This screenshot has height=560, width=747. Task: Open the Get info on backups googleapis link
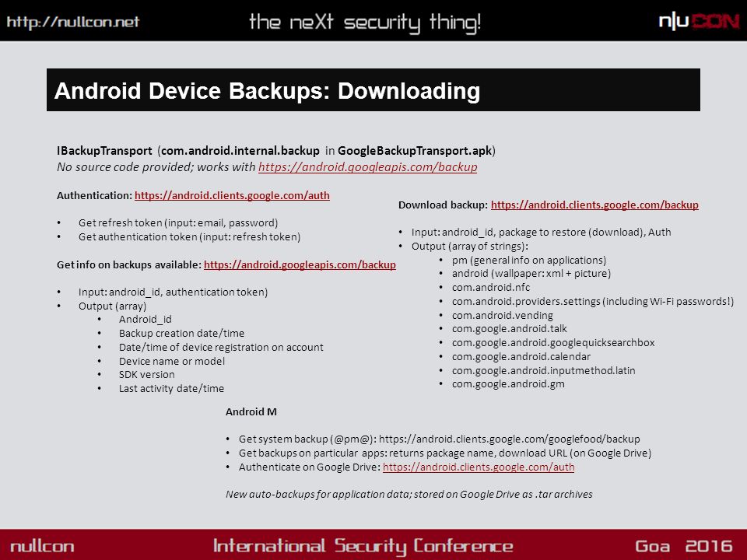300,264
